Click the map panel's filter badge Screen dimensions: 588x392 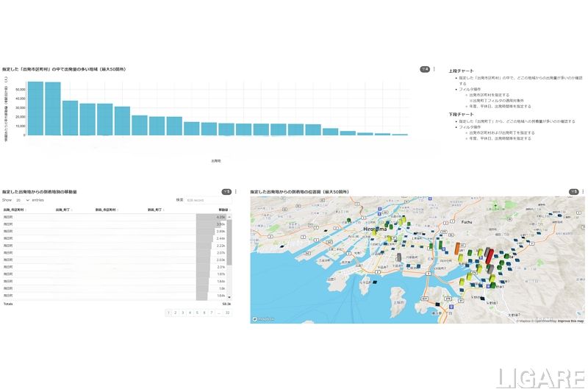(573, 192)
